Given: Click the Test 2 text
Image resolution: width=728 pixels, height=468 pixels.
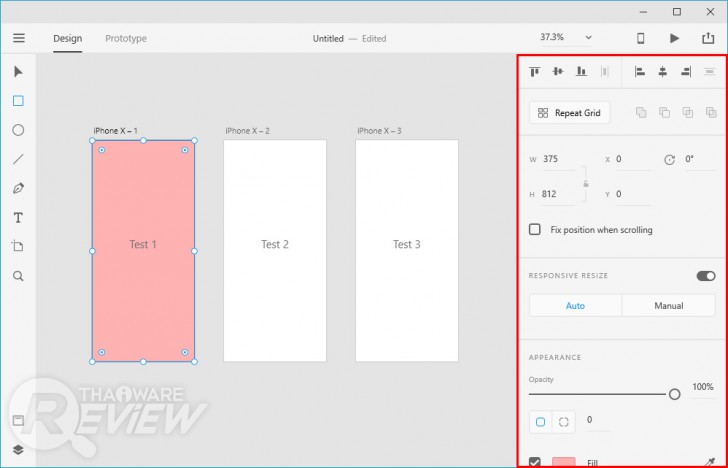Looking at the screenshot, I should 275,244.
